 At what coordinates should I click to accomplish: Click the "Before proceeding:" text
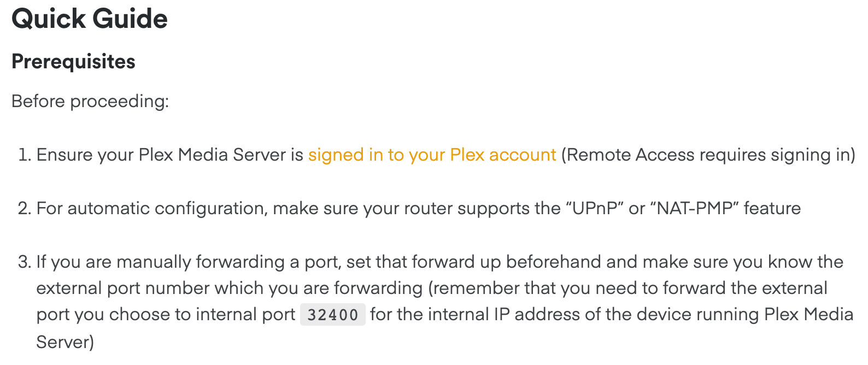90,102
